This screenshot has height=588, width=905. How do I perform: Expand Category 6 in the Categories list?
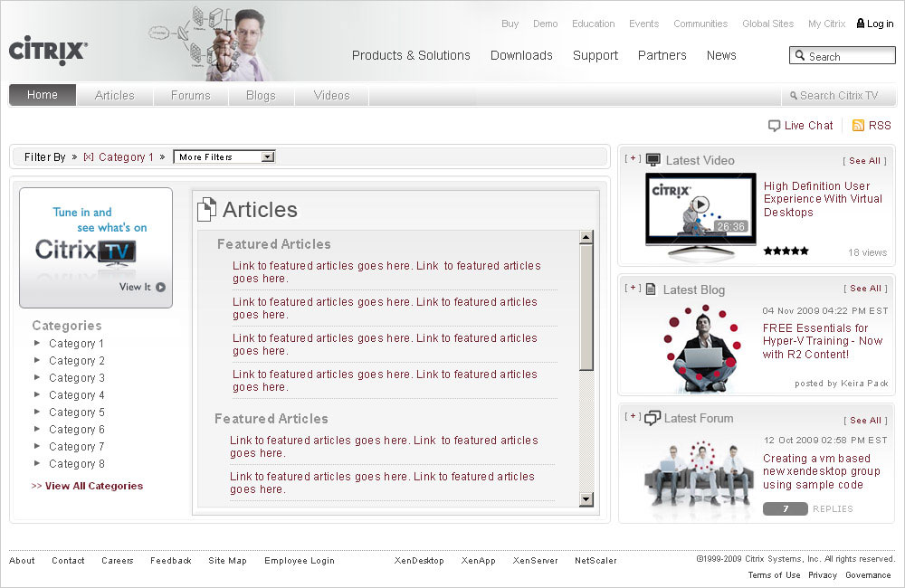coord(37,429)
